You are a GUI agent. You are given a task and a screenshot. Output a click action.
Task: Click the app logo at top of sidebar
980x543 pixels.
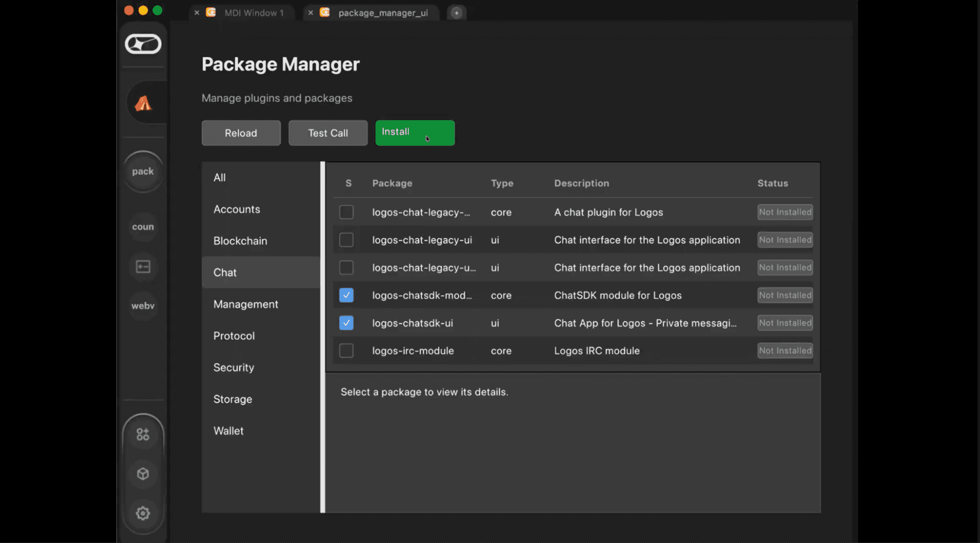coord(144,44)
